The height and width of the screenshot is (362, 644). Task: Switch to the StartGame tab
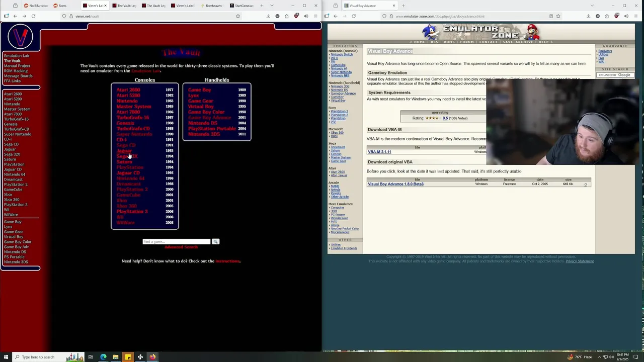pyautogui.click(x=243, y=6)
